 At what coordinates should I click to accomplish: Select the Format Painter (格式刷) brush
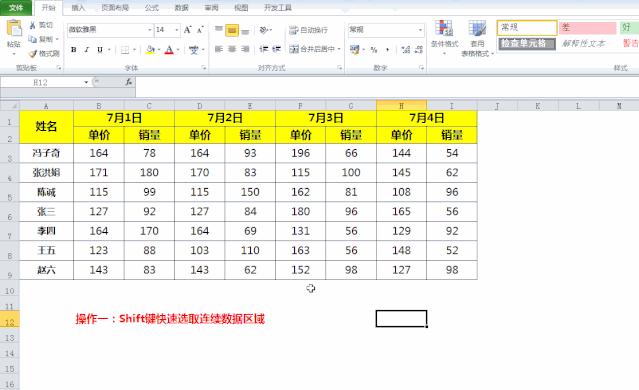(x=44, y=53)
